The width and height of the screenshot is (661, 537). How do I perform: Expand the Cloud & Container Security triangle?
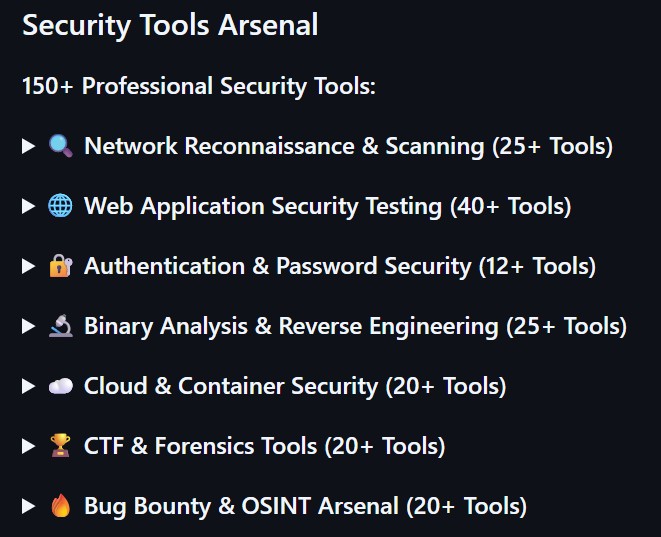click(28, 387)
